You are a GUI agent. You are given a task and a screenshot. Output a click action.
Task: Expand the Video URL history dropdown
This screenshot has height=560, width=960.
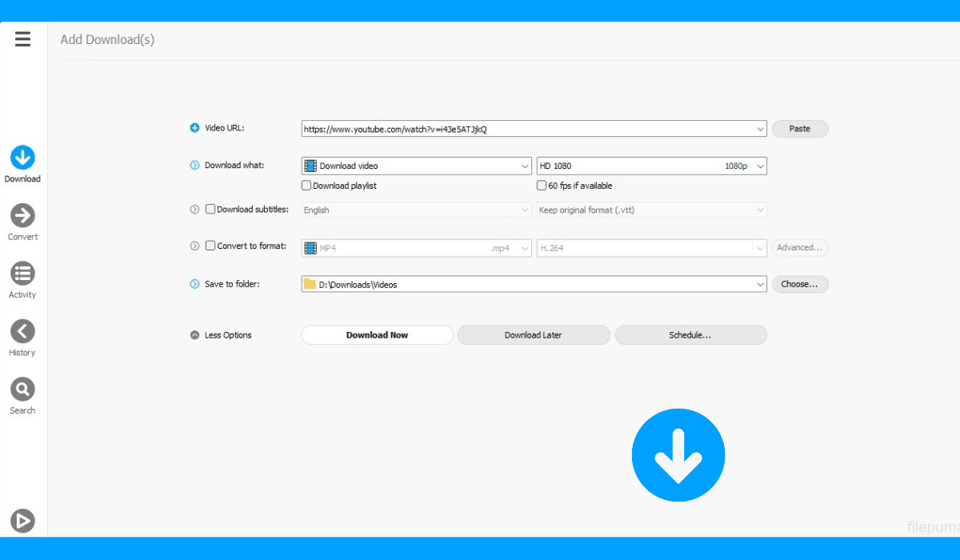pyautogui.click(x=760, y=129)
